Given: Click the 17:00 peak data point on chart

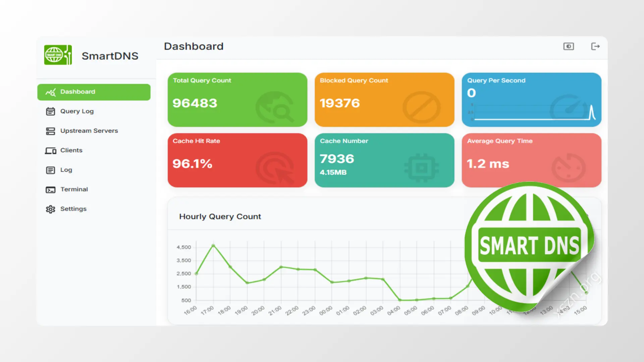Looking at the screenshot, I should [213, 246].
